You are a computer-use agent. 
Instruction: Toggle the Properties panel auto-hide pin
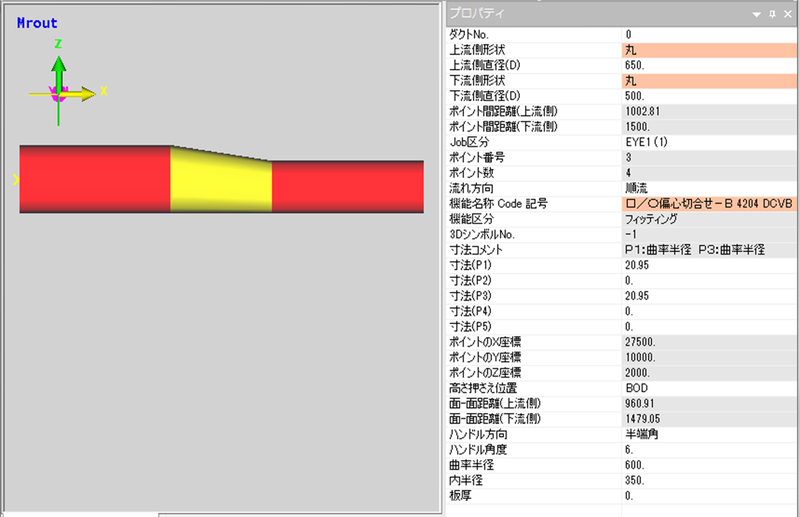coord(773,13)
